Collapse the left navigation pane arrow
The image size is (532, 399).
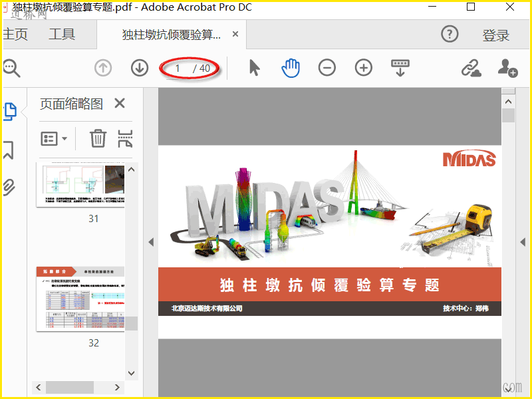tap(151, 242)
